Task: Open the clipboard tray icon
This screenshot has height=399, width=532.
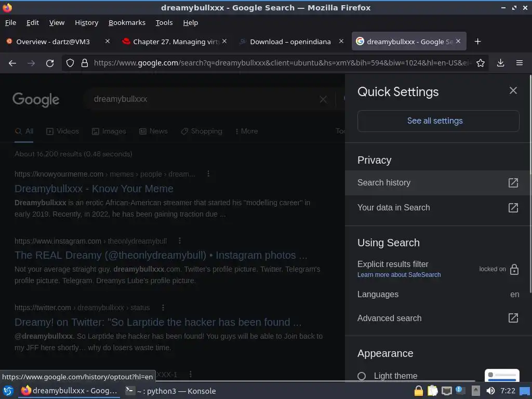Action: 432,391
